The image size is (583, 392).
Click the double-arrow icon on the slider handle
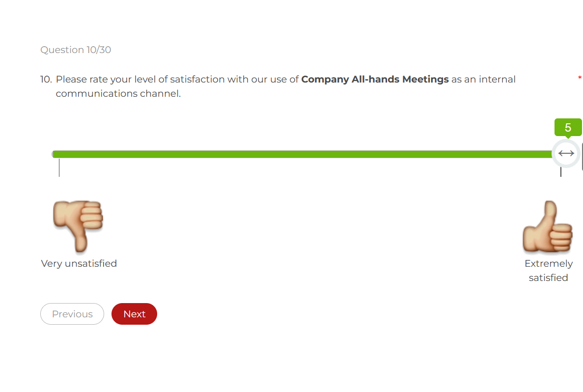(x=566, y=153)
